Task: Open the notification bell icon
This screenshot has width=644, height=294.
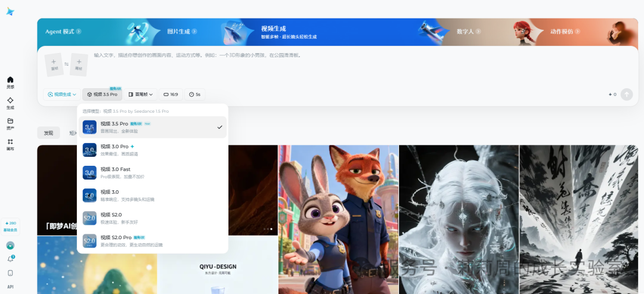Action: point(10,259)
